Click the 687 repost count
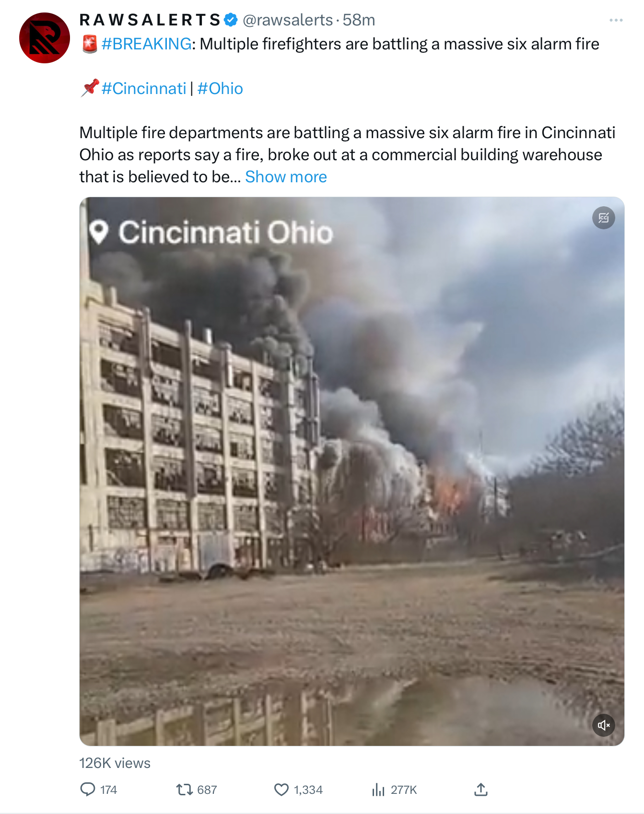Viewport: 644px width, 814px height. click(x=207, y=790)
